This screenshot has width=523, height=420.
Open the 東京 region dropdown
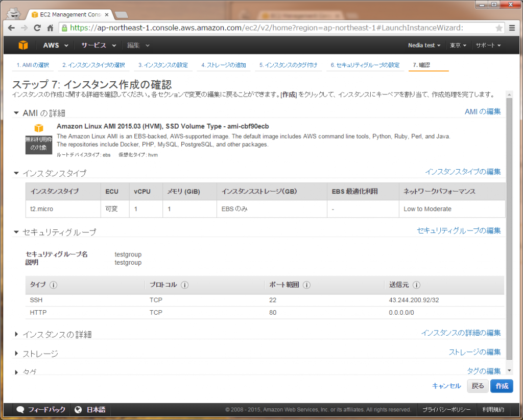[458, 45]
